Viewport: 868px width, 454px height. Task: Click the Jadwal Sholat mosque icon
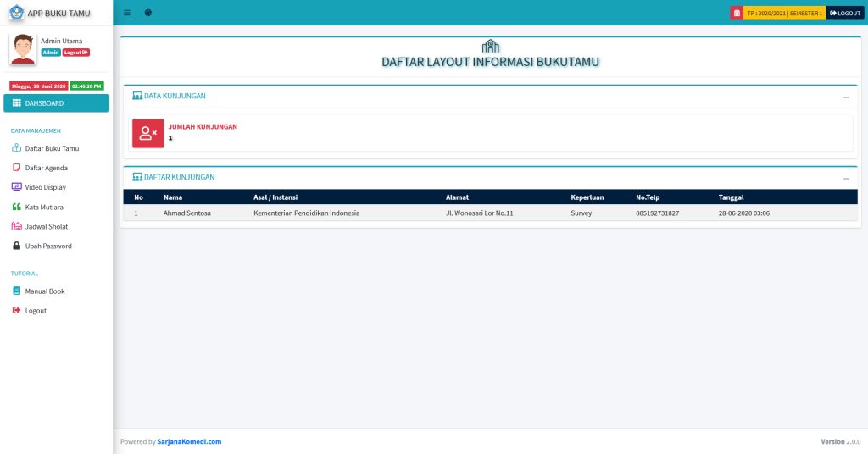point(17,226)
